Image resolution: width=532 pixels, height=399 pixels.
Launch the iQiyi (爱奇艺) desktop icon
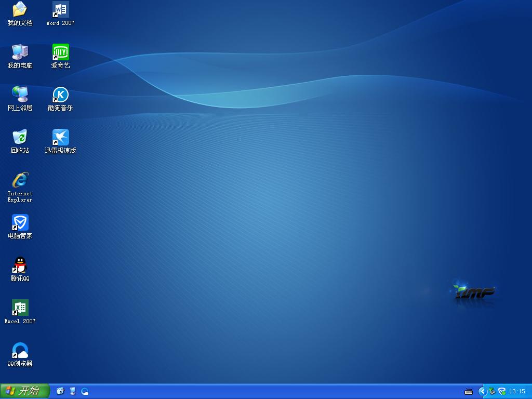[60, 52]
